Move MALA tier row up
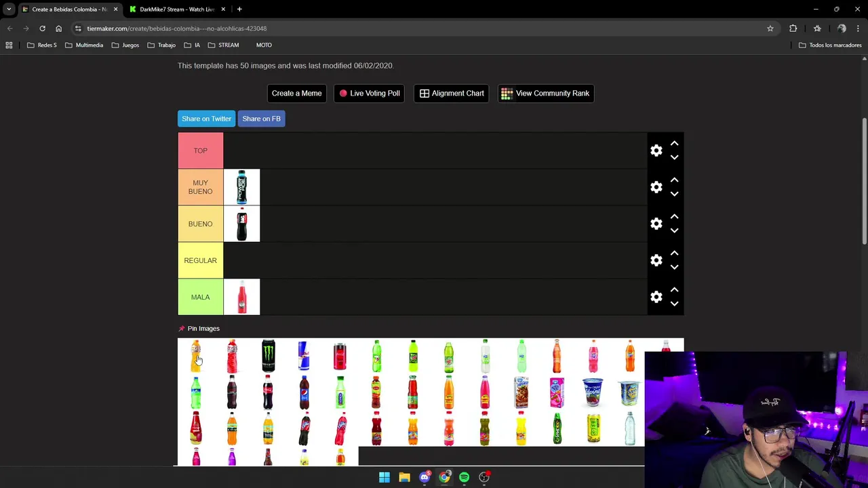Image resolution: width=868 pixels, height=488 pixels. point(674,290)
